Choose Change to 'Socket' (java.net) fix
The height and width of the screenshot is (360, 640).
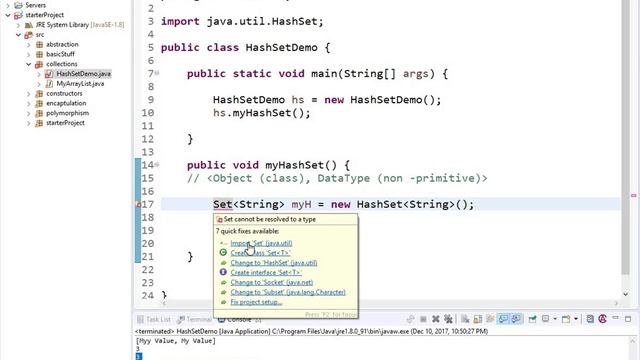pos(272,282)
